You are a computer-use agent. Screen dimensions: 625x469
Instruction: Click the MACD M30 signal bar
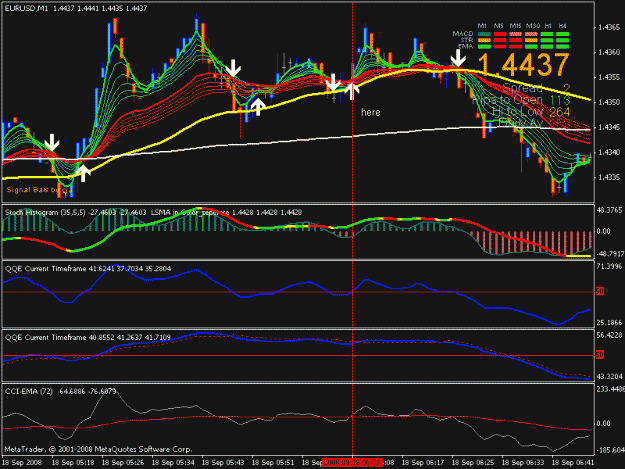(x=531, y=34)
